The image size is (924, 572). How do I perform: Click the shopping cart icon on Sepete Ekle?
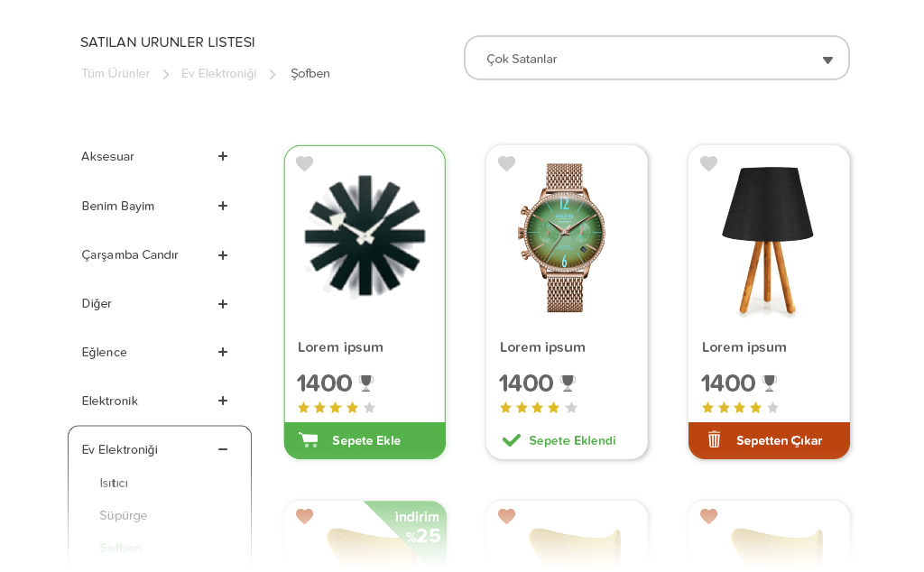[x=309, y=440]
